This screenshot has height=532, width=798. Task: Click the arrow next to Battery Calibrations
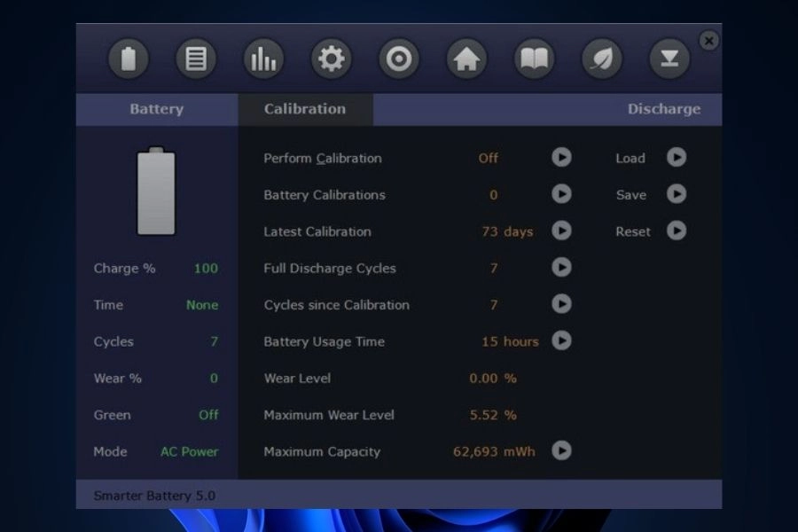pos(561,194)
